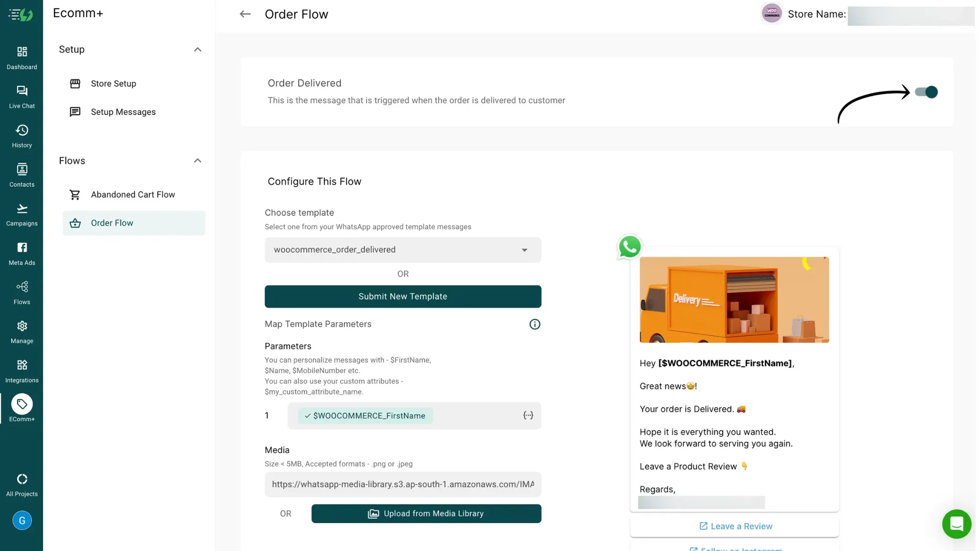Screen dimensions: 980x551
Task: Open the History section
Action: (x=22, y=135)
